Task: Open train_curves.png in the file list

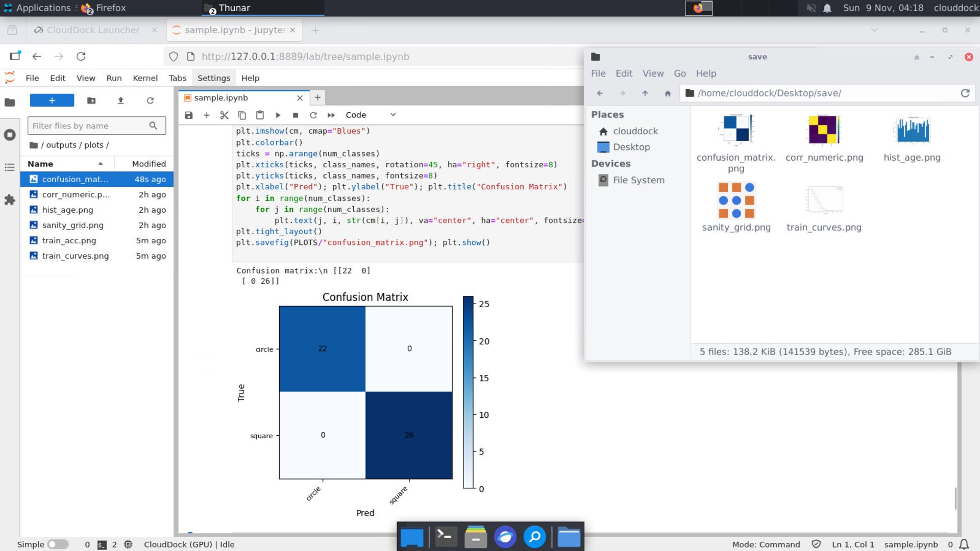Action: (x=76, y=256)
